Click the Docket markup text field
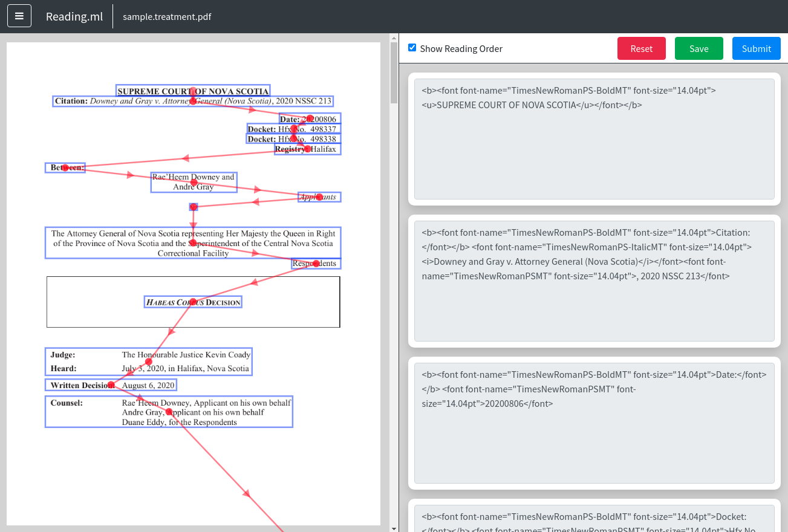The image size is (788, 532). 594,519
